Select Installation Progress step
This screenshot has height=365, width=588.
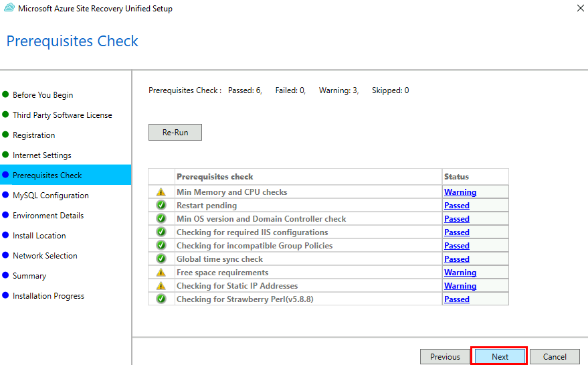(x=48, y=296)
